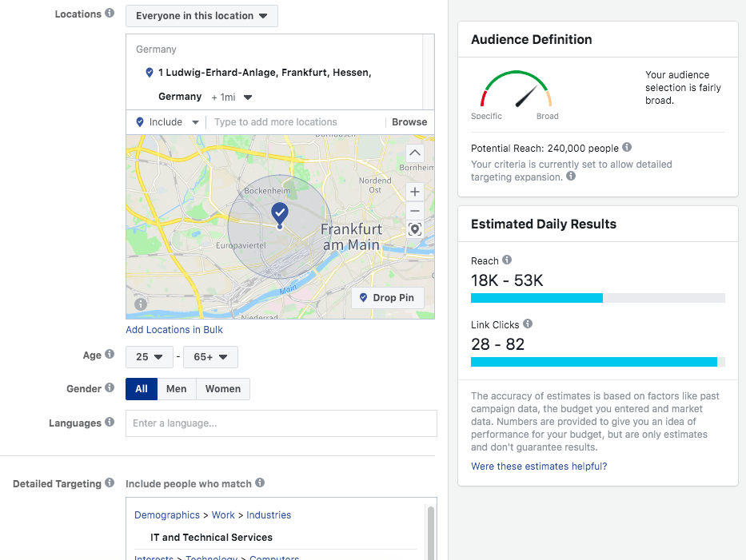This screenshot has width=746, height=560.
Task: Open Everyone in this location dropdown
Action: click(201, 16)
